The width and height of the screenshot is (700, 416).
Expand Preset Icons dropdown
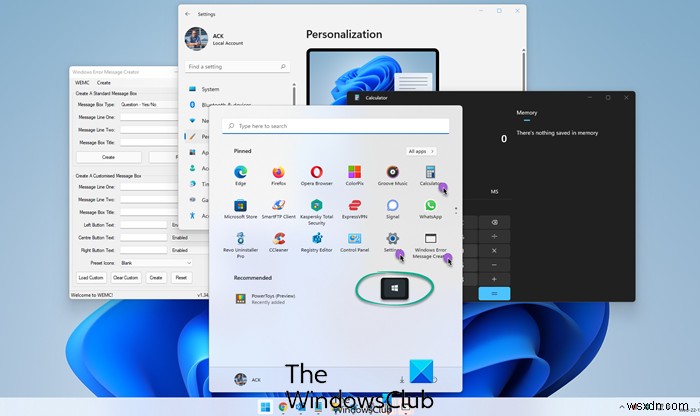tap(156, 263)
